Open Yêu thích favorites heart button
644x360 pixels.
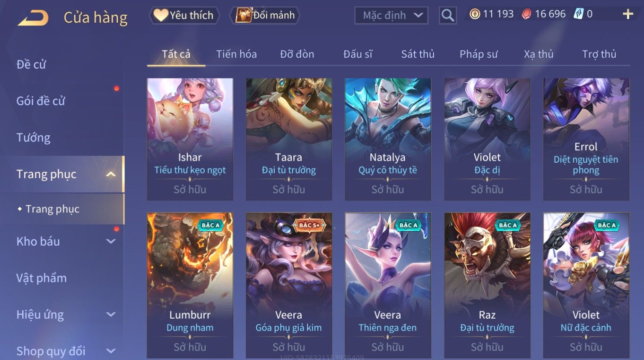click(184, 15)
